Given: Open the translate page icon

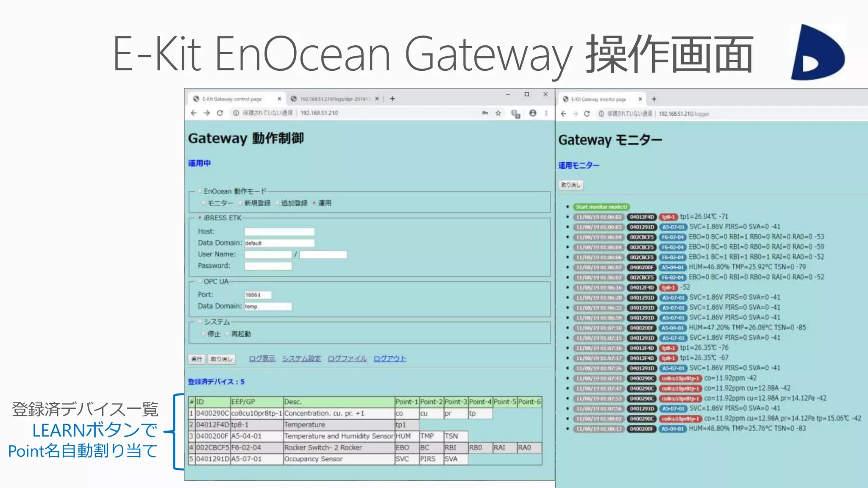Looking at the screenshot, I should click(515, 114).
